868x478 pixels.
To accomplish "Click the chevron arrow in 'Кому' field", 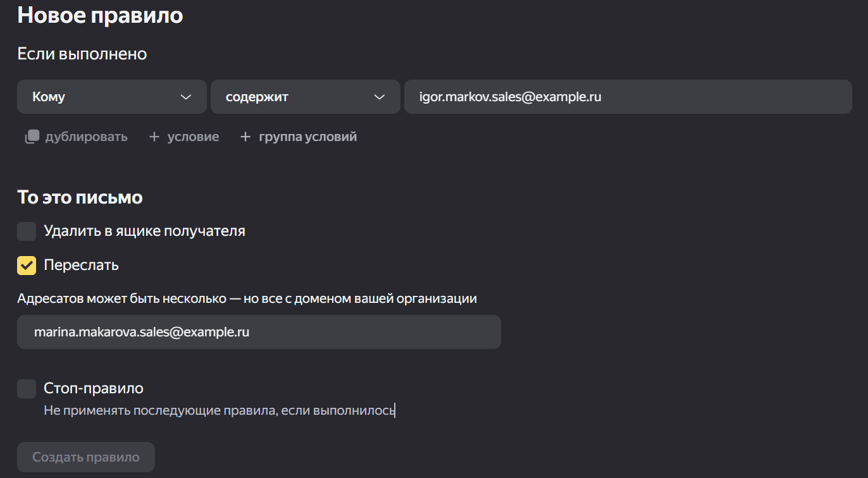I will point(185,97).
